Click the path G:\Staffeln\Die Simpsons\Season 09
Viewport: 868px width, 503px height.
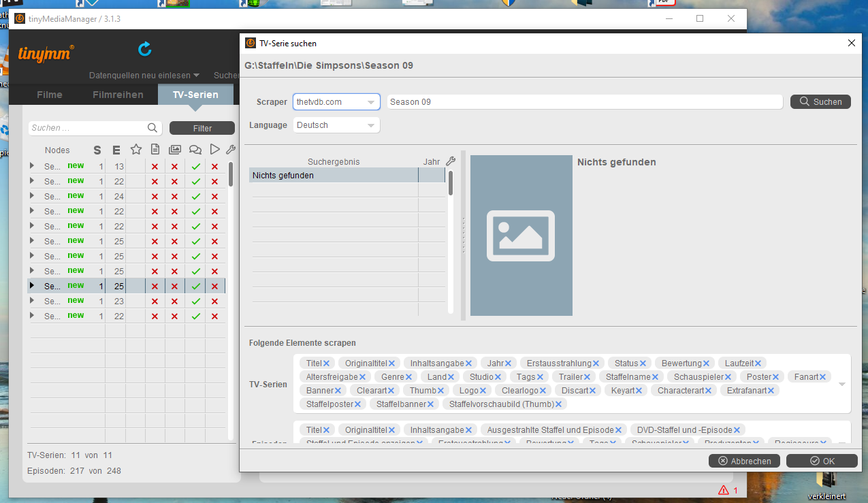[329, 66]
